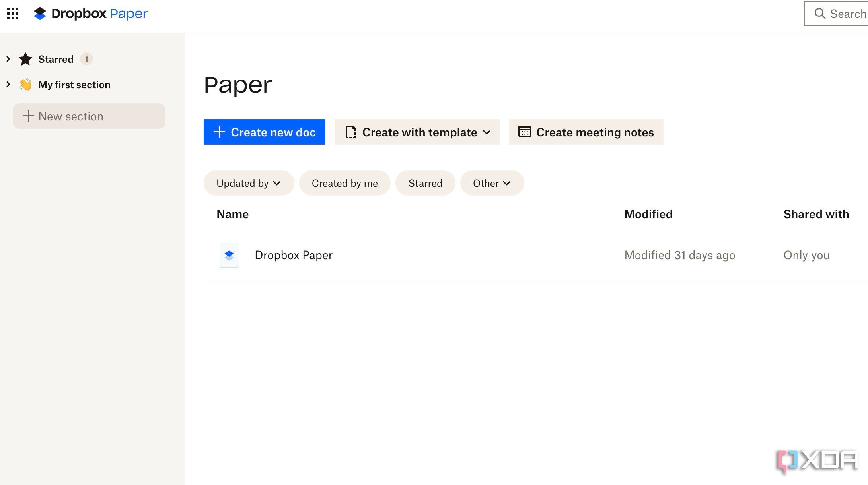Enable the New section button
The image size is (868, 485).
(x=89, y=116)
